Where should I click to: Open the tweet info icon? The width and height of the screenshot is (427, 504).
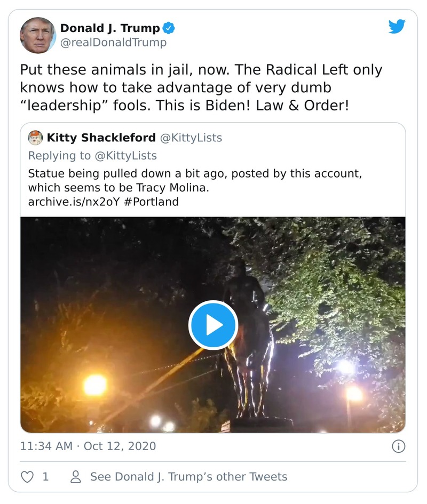(398, 446)
